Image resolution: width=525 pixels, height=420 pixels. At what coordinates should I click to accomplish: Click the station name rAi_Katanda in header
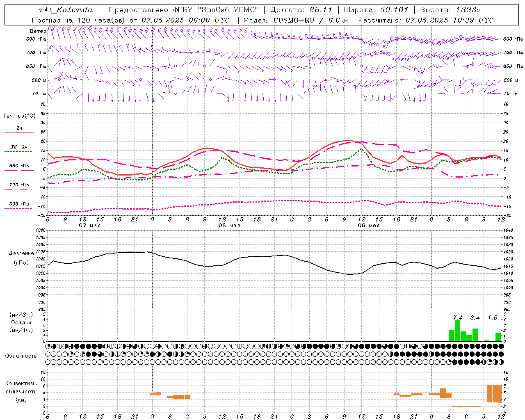pos(66,10)
